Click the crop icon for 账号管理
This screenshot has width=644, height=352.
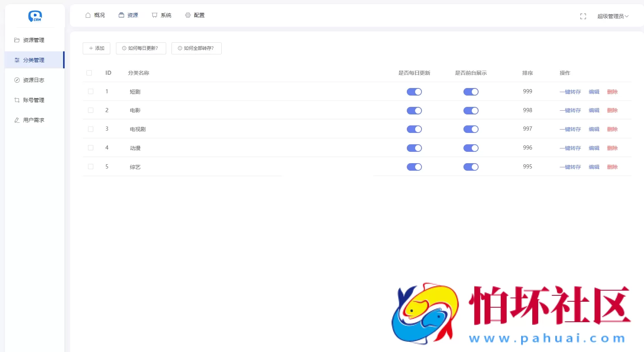[17, 100]
